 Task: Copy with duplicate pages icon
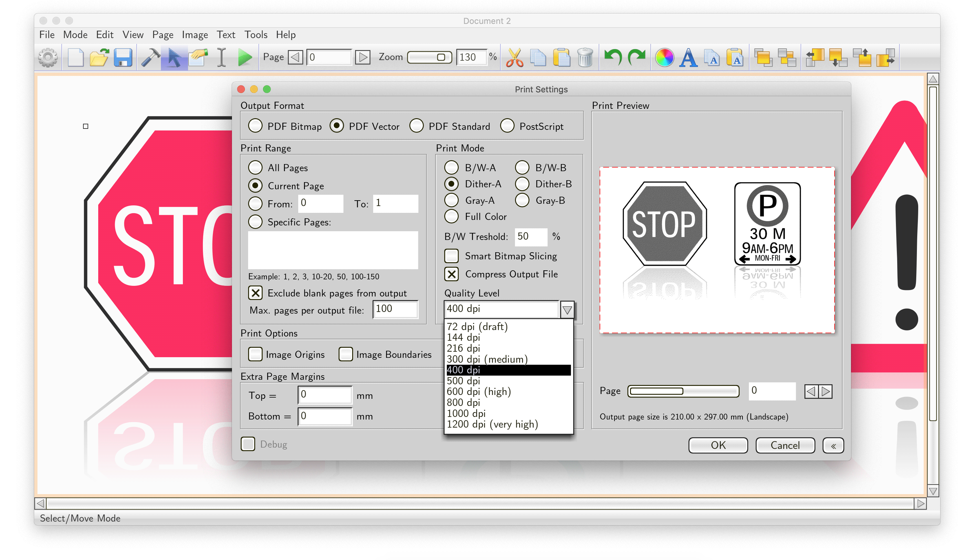tap(538, 58)
